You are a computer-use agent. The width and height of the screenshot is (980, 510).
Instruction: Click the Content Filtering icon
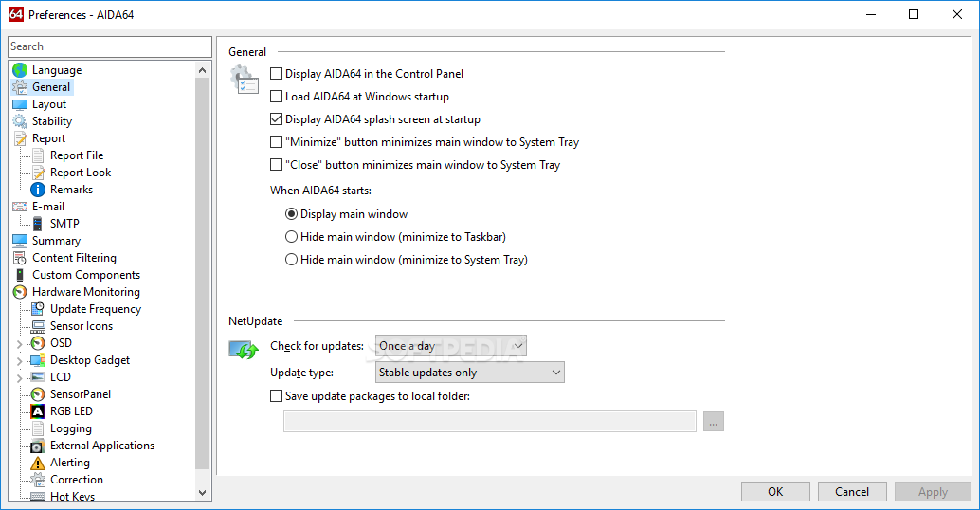pos(20,258)
